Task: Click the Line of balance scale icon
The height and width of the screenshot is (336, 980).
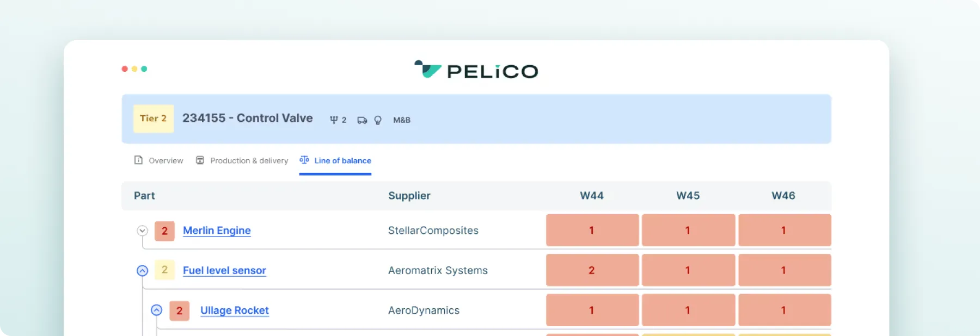Action: [x=304, y=160]
